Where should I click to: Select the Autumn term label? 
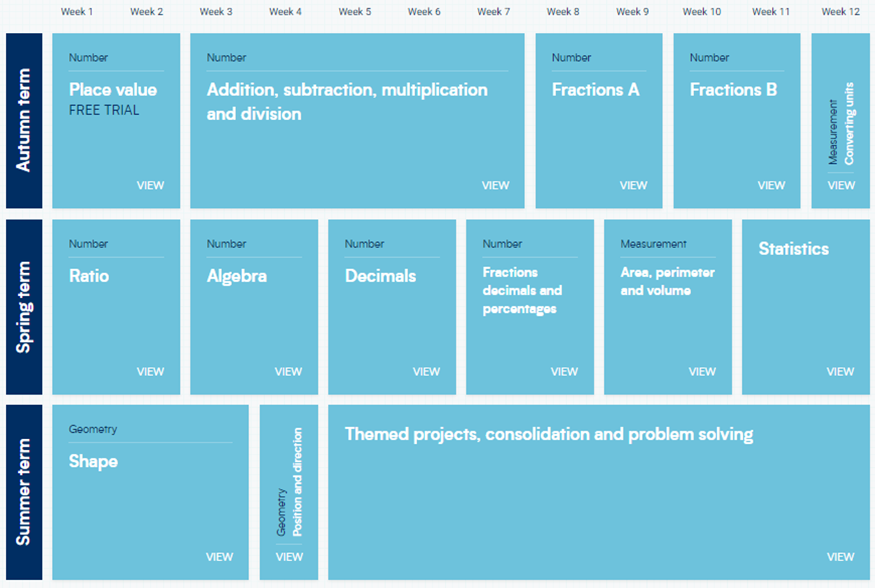(x=24, y=120)
